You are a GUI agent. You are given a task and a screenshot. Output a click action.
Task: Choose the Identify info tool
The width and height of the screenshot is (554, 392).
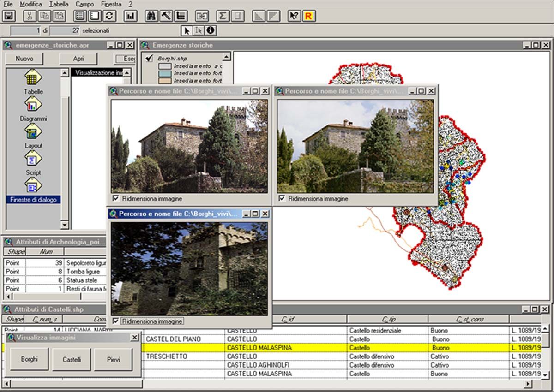(211, 30)
